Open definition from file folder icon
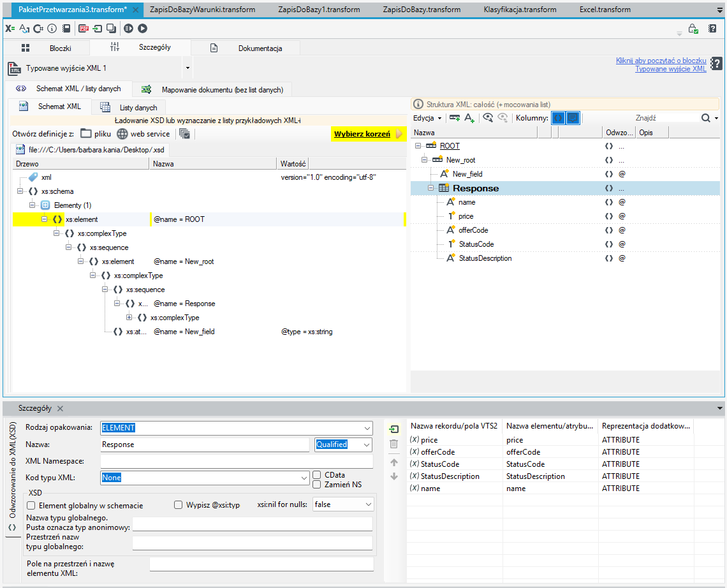 point(86,133)
